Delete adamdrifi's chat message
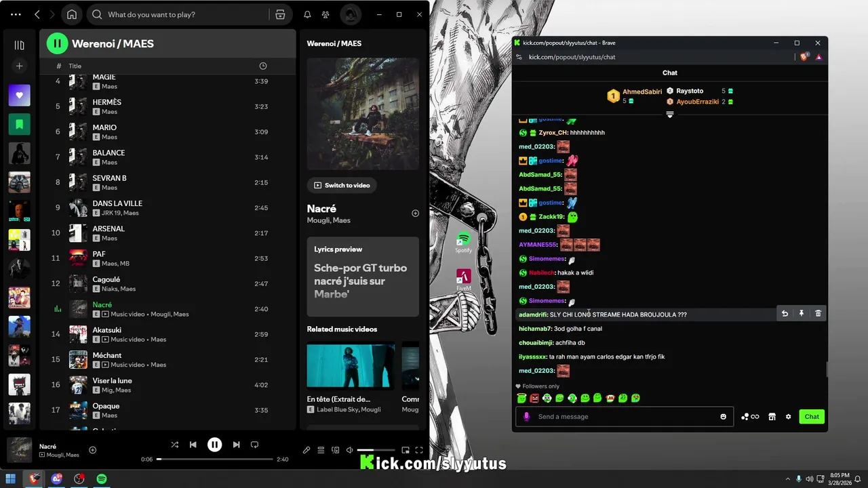This screenshot has height=488, width=868. [818, 313]
